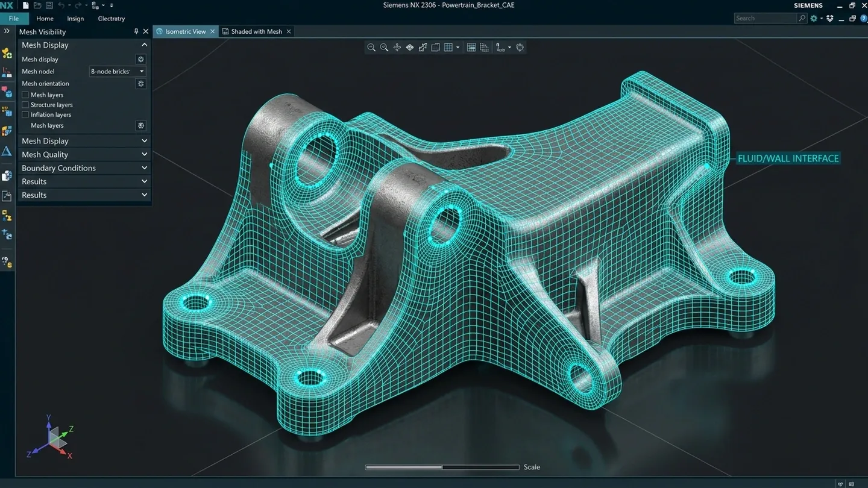
Task: Open the grid display dropdown arrow in view toolbar
Action: pyautogui.click(x=458, y=48)
